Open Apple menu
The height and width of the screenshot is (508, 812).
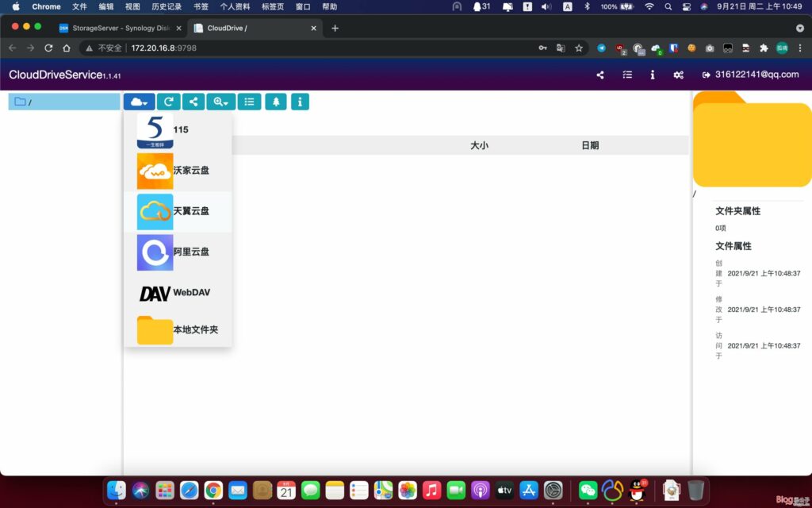click(16, 6)
